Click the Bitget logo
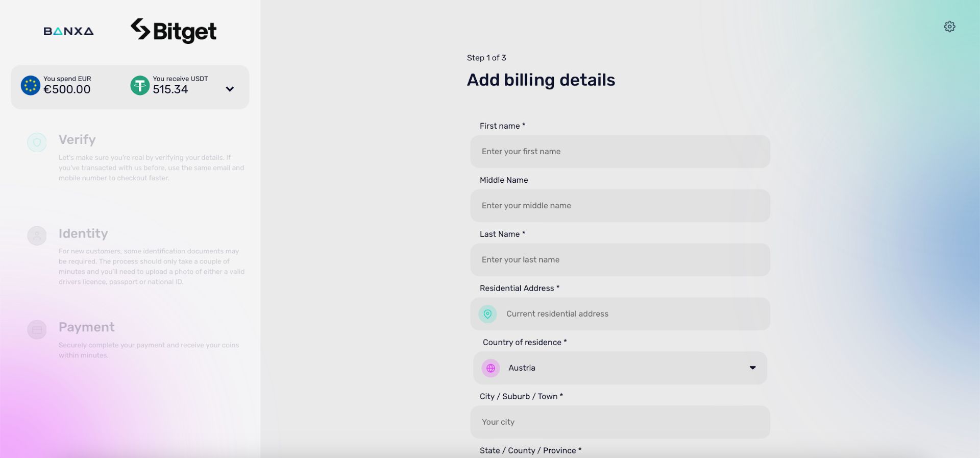This screenshot has width=980, height=458. pos(174,31)
